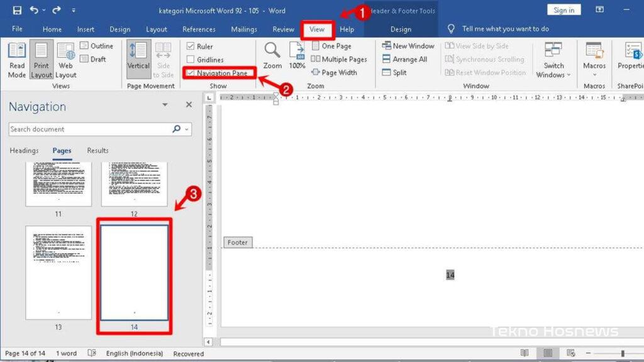Toggle the Navigation Pane checkbox
The image size is (644, 362).
[191, 73]
